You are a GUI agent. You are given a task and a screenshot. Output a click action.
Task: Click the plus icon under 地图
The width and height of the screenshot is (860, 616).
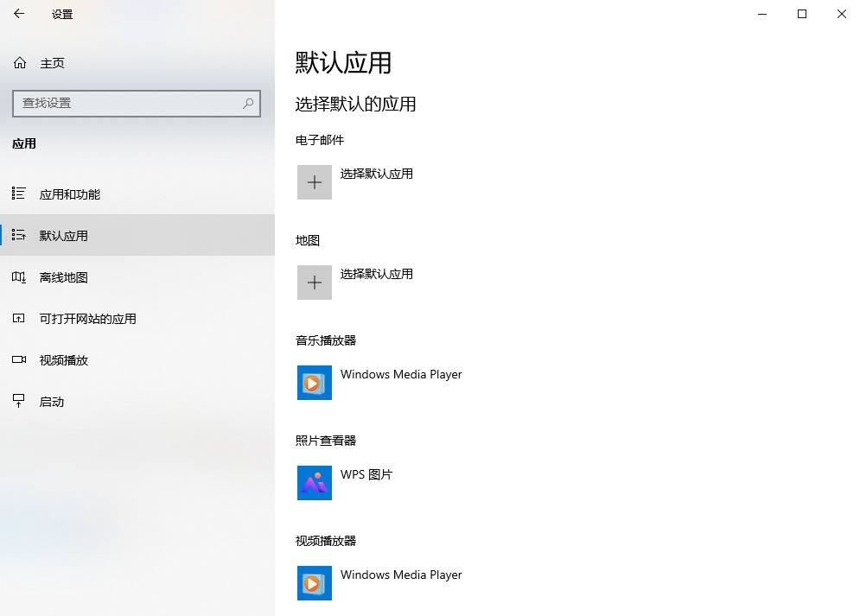pos(314,283)
